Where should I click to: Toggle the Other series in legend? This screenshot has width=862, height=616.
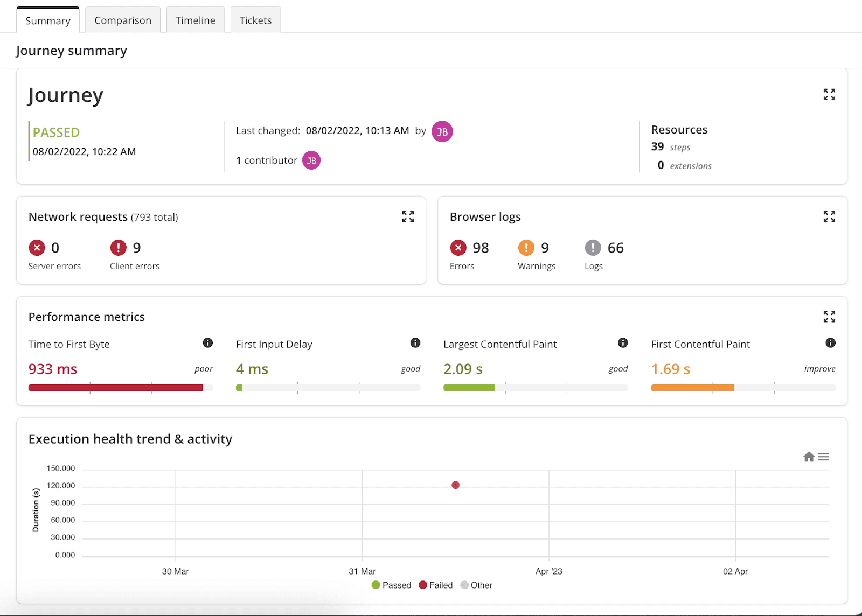tap(476, 585)
